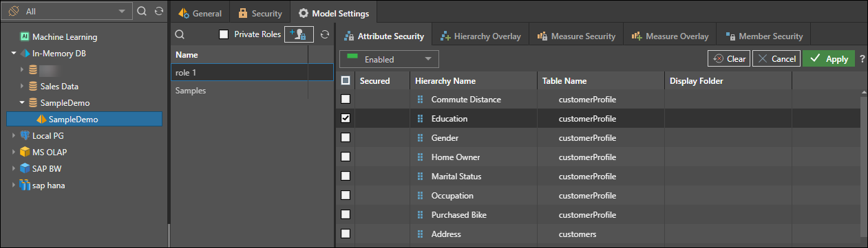
Task: Click the SampleDemo model icon
Action: tap(41, 120)
